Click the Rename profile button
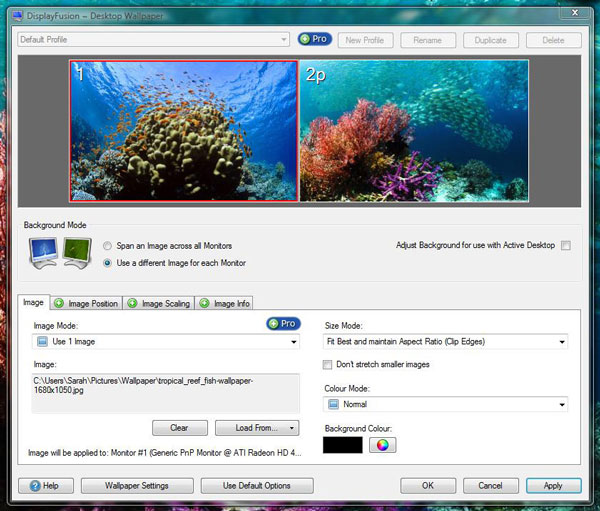This screenshot has height=511, width=600. (x=428, y=40)
